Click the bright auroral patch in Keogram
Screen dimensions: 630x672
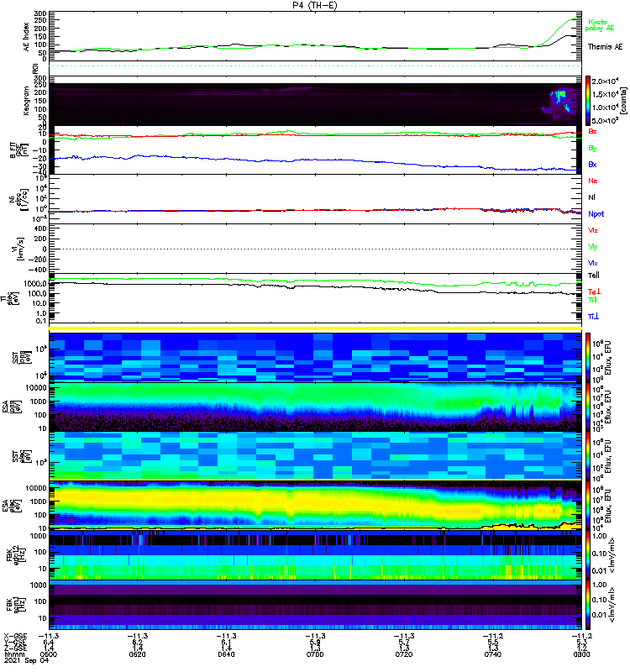point(560,97)
